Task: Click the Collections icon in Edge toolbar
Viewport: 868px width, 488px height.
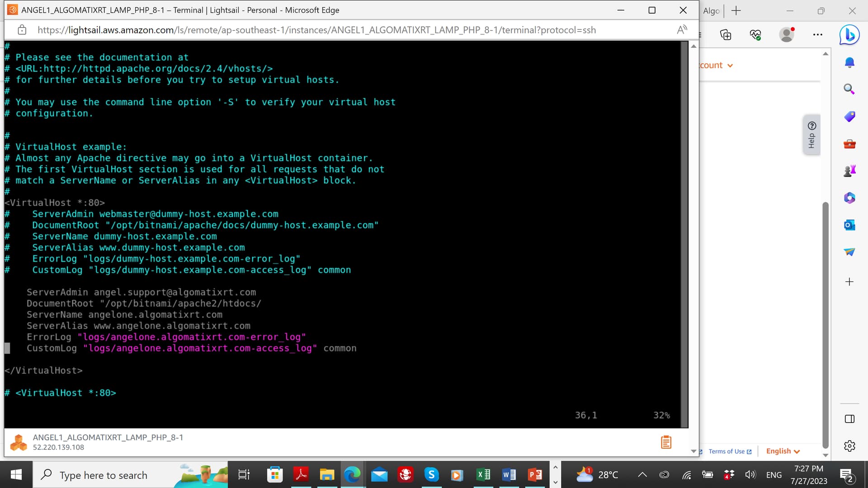Action: pos(726,35)
